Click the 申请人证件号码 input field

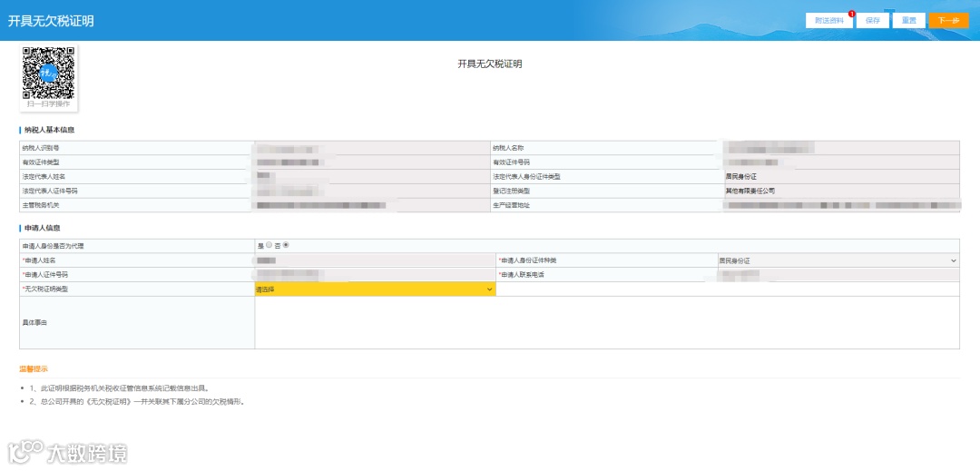(x=375, y=275)
